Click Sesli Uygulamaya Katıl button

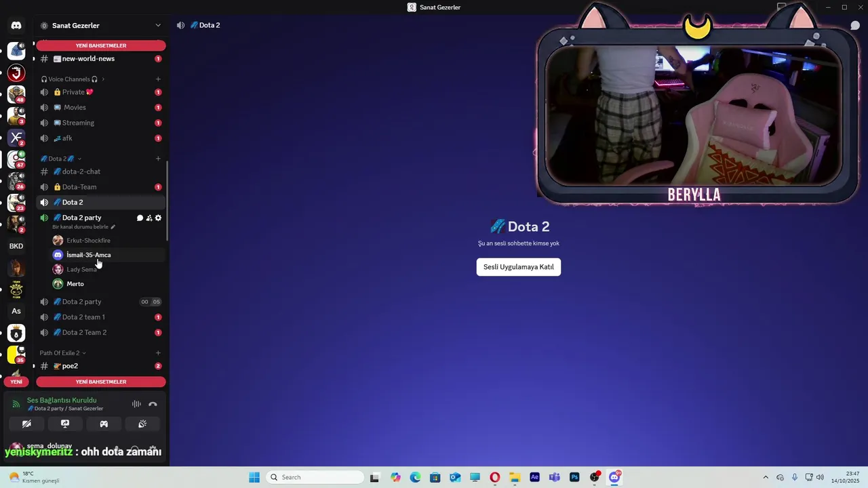519,267
